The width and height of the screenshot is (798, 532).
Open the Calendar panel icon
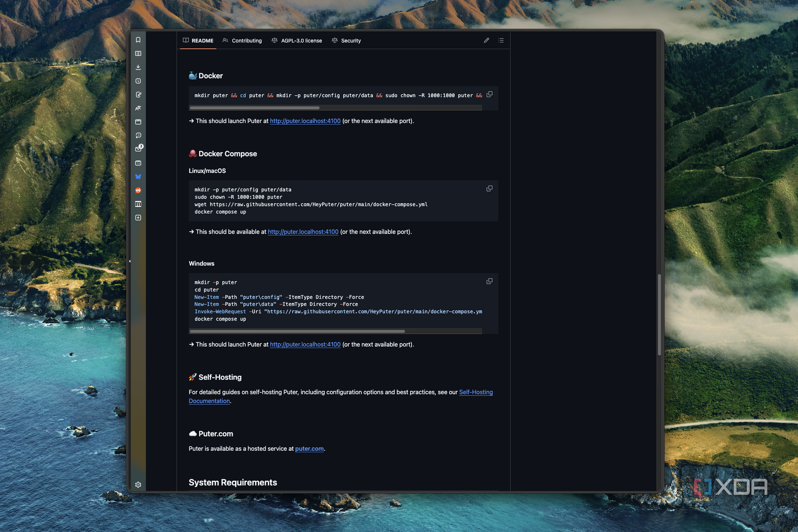(x=138, y=163)
